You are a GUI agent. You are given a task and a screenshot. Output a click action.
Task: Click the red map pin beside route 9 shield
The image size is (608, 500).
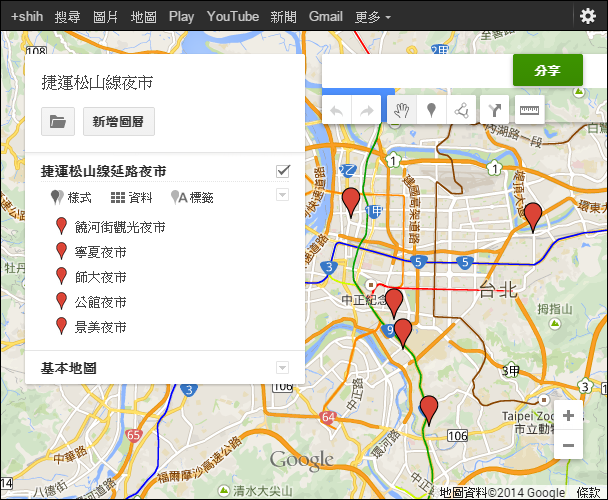(x=403, y=334)
